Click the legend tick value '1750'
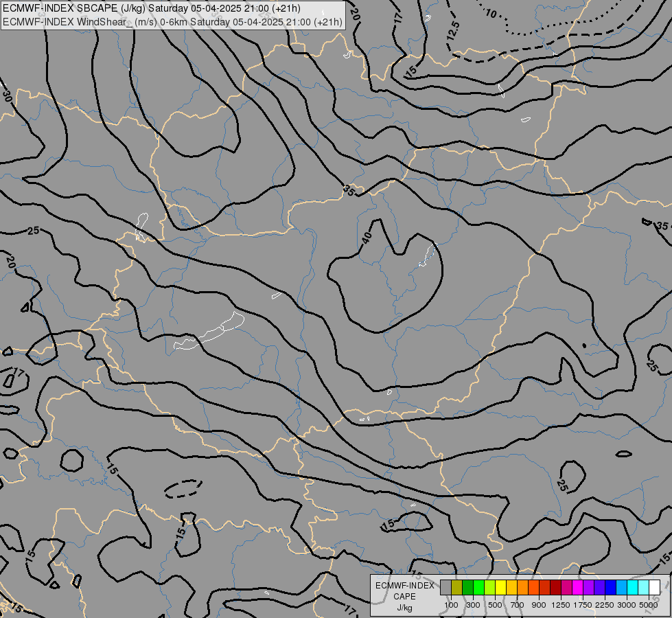The image size is (672, 618). (583, 605)
